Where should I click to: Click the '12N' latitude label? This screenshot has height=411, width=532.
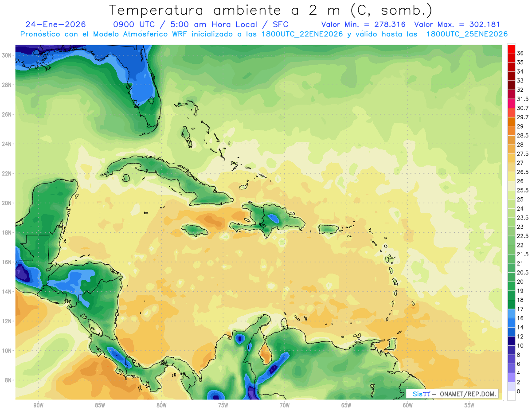(x=7, y=321)
